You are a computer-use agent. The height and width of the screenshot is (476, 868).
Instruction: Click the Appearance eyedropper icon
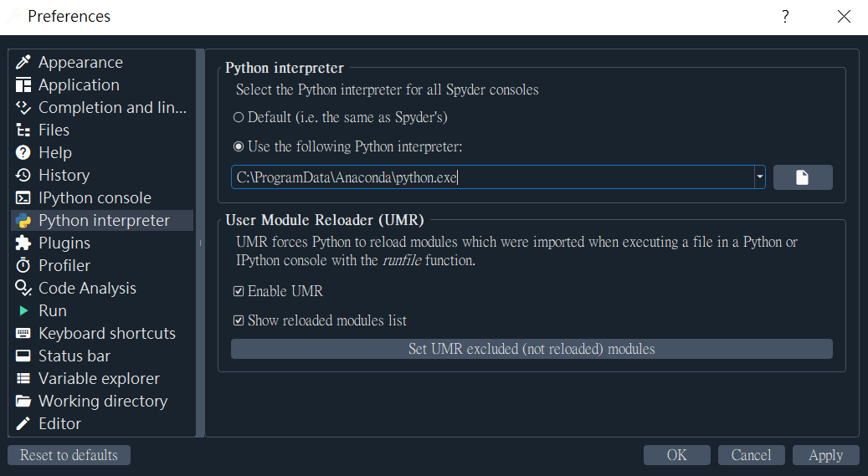23,63
